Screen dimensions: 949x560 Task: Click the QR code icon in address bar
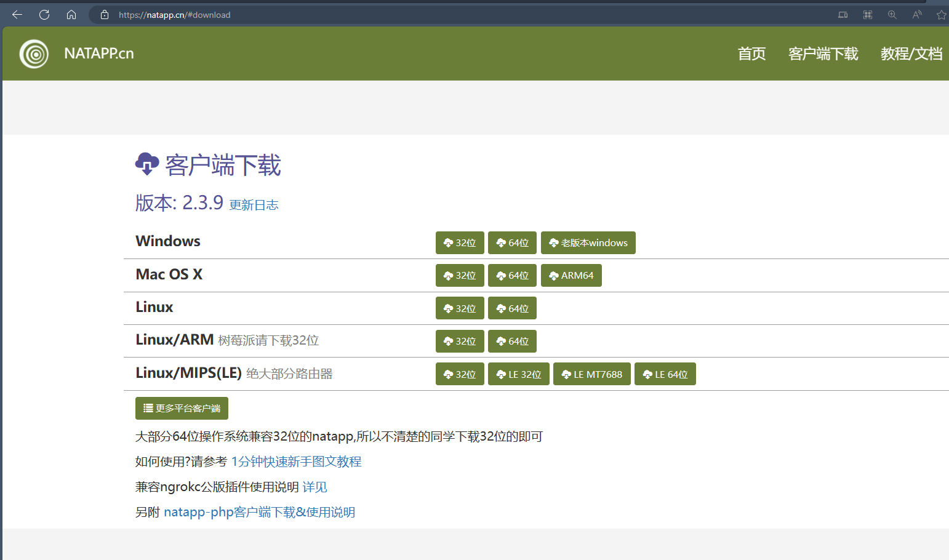[x=868, y=15]
